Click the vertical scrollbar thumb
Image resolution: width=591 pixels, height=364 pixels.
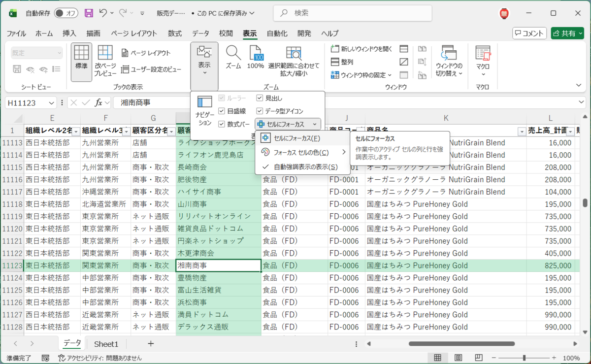point(585,203)
